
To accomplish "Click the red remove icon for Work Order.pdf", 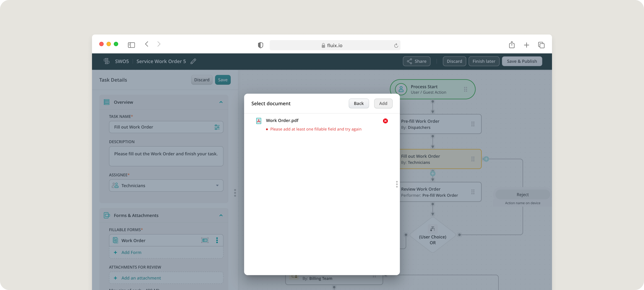I will pyautogui.click(x=385, y=121).
